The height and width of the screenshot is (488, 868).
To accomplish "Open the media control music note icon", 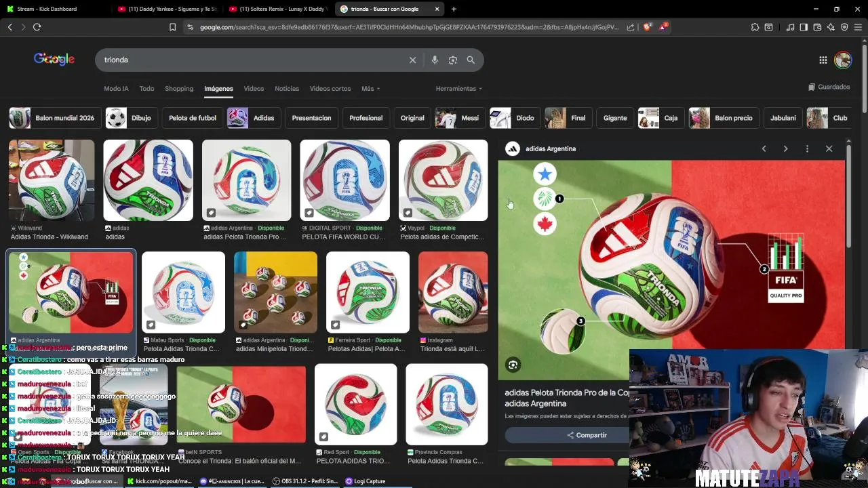I will coord(790,27).
